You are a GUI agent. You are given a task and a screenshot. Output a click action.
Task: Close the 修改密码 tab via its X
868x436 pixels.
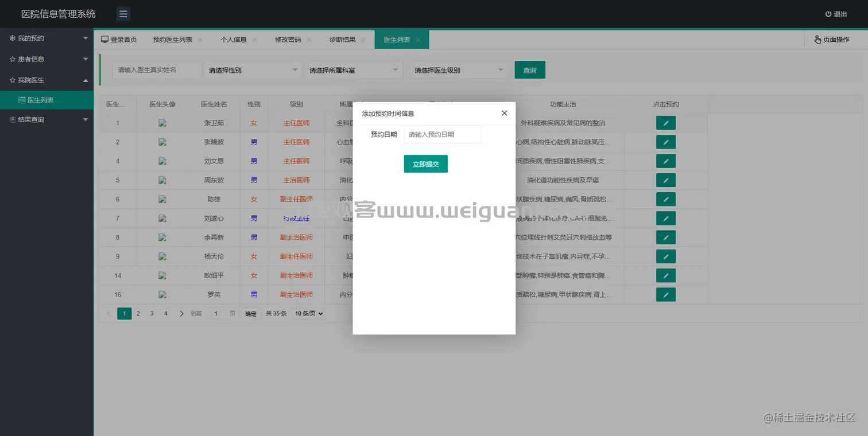309,40
